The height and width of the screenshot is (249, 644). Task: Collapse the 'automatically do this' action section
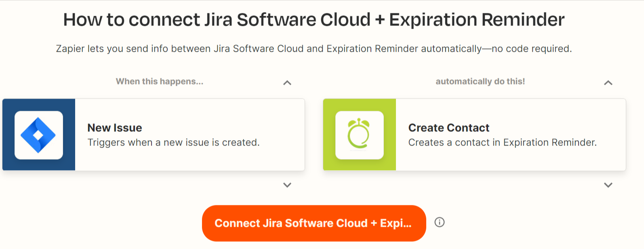click(x=608, y=82)
